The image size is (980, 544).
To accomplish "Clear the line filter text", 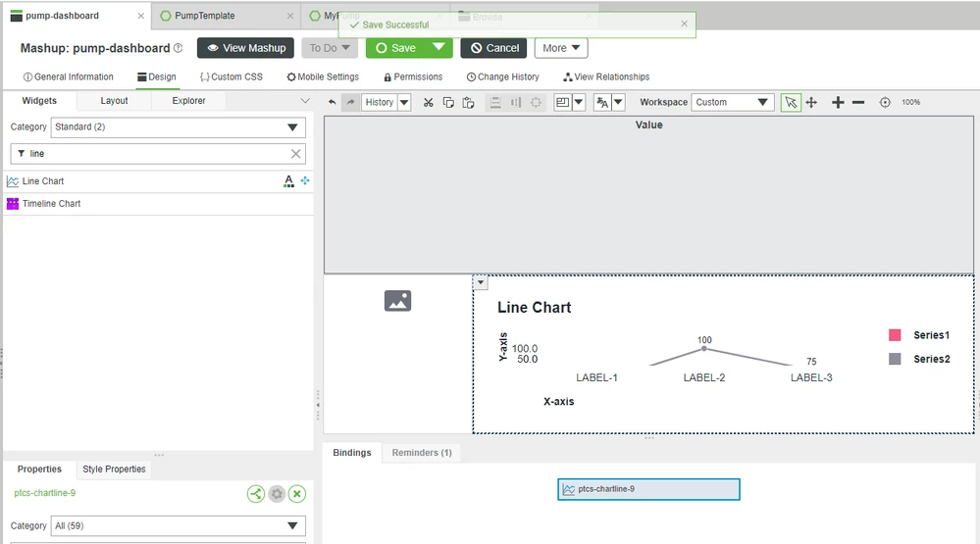I will click(x=295, y=154).
